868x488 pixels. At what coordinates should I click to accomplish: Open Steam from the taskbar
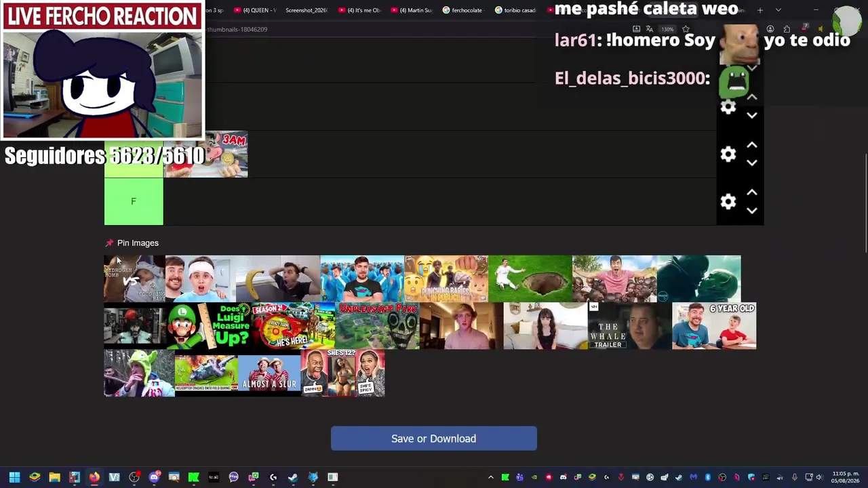[x=293, y=477]
